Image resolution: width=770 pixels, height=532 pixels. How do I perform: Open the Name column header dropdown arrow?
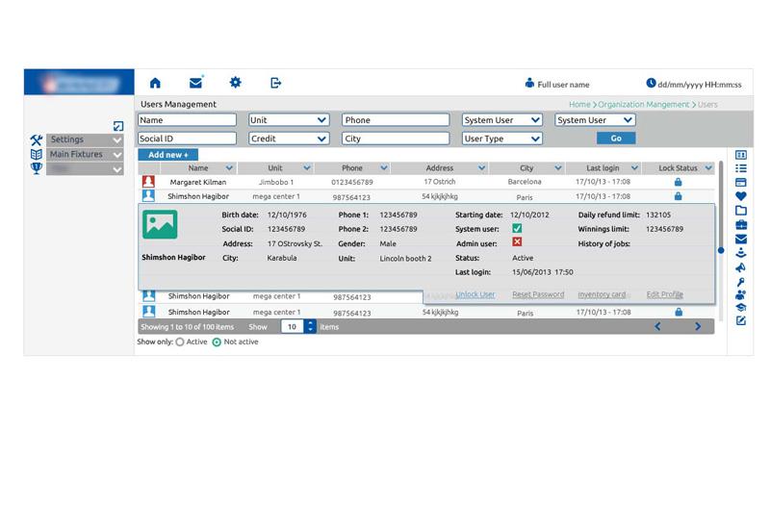[229, 167]
